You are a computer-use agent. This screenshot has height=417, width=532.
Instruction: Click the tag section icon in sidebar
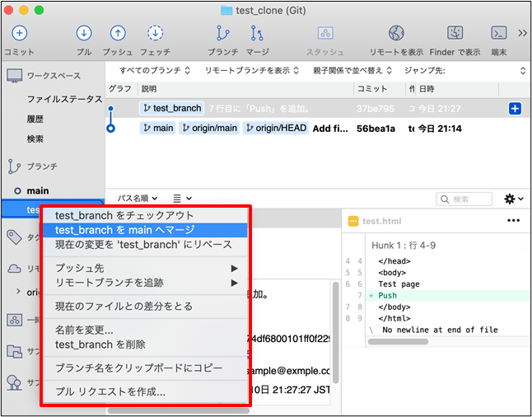pyautogui.click(x=15, y=237)
